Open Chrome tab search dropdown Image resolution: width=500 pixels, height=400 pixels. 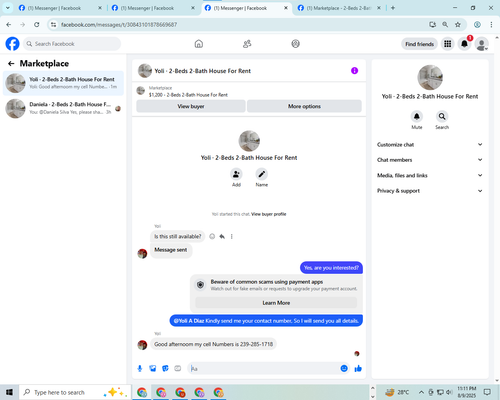coord(7,8)
